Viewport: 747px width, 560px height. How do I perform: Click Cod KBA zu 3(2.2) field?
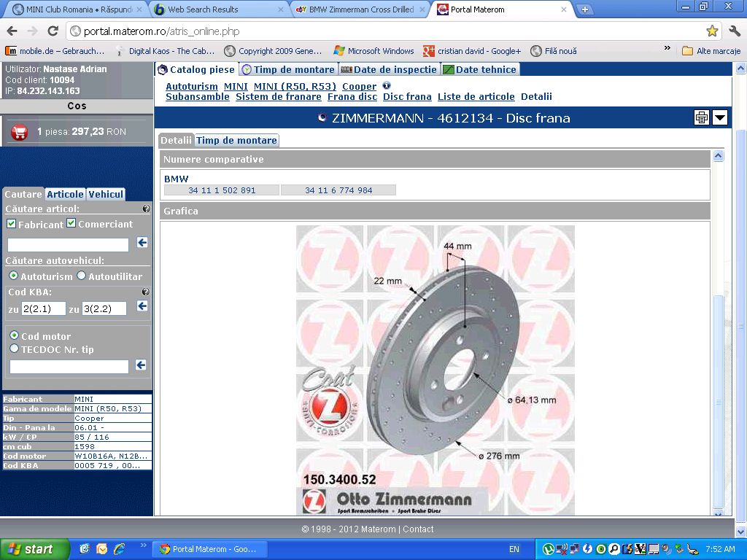click(x=104, y=308)
